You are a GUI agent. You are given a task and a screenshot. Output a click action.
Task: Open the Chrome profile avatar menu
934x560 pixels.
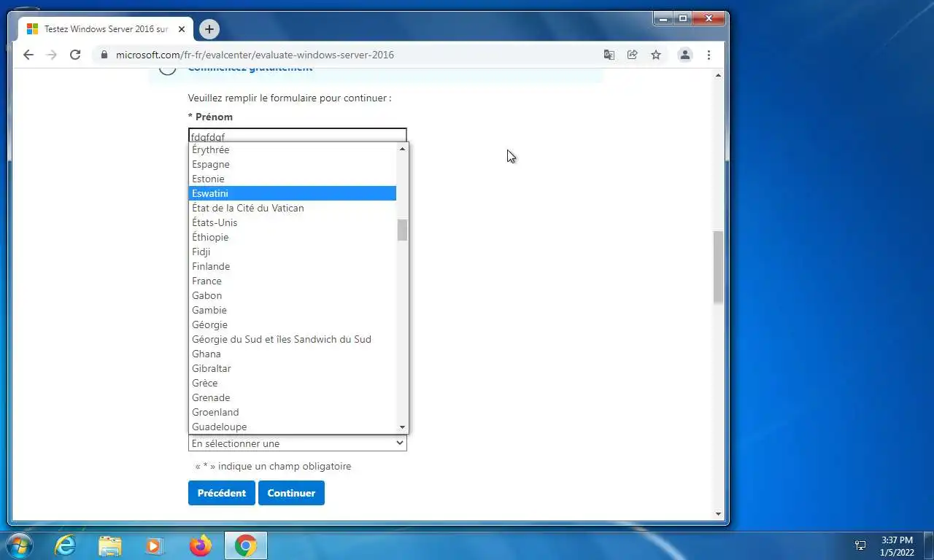click(684, 55)
